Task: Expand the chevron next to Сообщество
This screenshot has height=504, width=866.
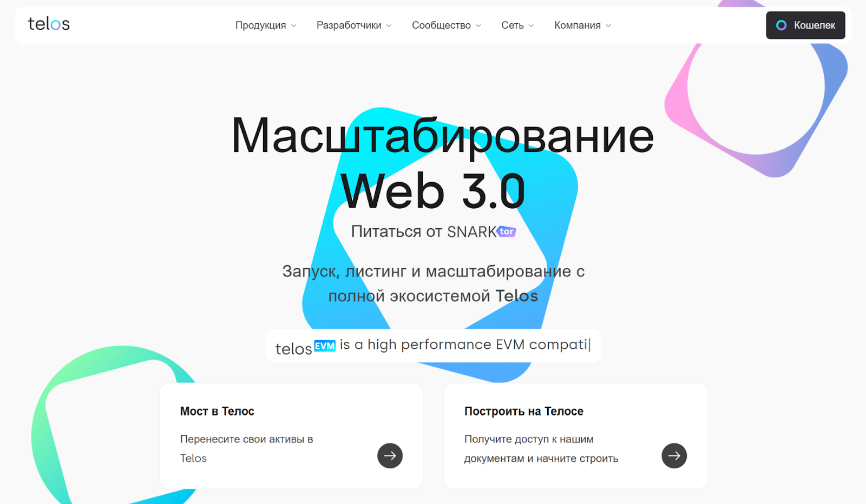Action: coord(478,25)
